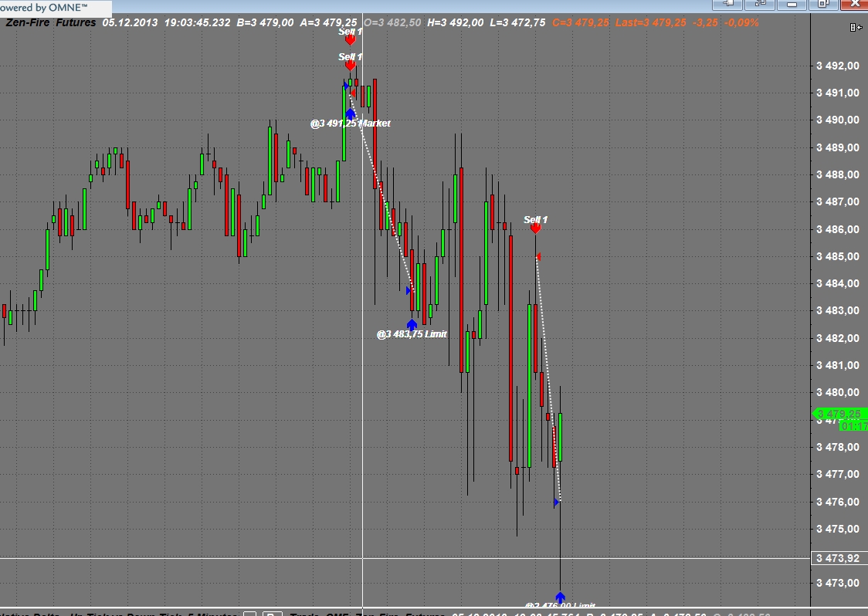Click price scale label '3 482,00'
The image size is (868, 616).
pos(838,338)
